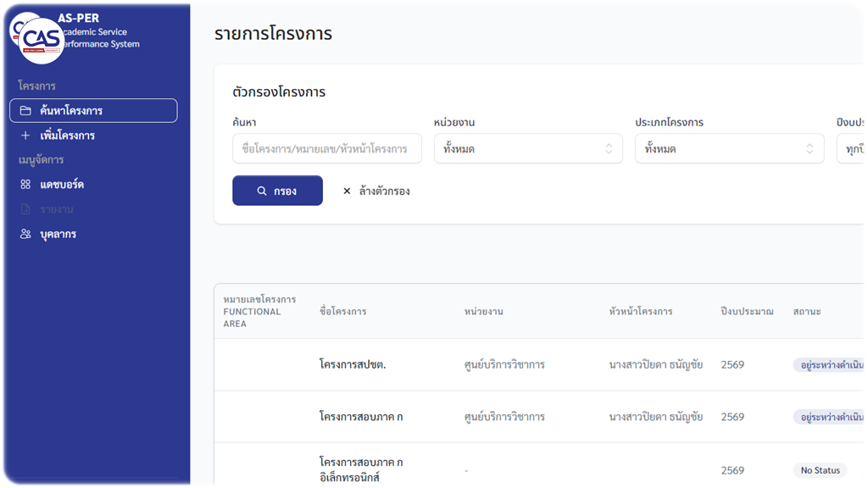Open the โครงการสปชต. project row
The height and width of the screenshot is (488, 868).
tap(353, 365)
